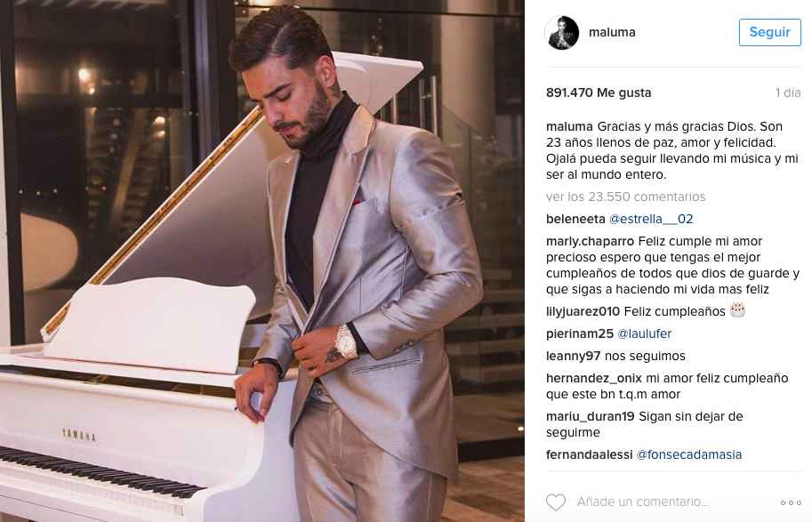The image size is (812, 522).
Task: View all 23.550 comentarios
Action: click(625, 197)
